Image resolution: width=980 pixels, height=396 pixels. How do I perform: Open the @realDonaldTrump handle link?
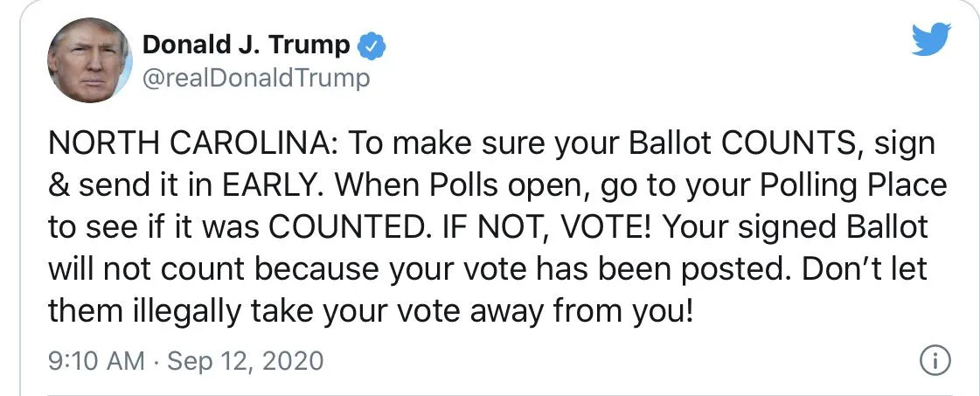[x=255, y=79]
